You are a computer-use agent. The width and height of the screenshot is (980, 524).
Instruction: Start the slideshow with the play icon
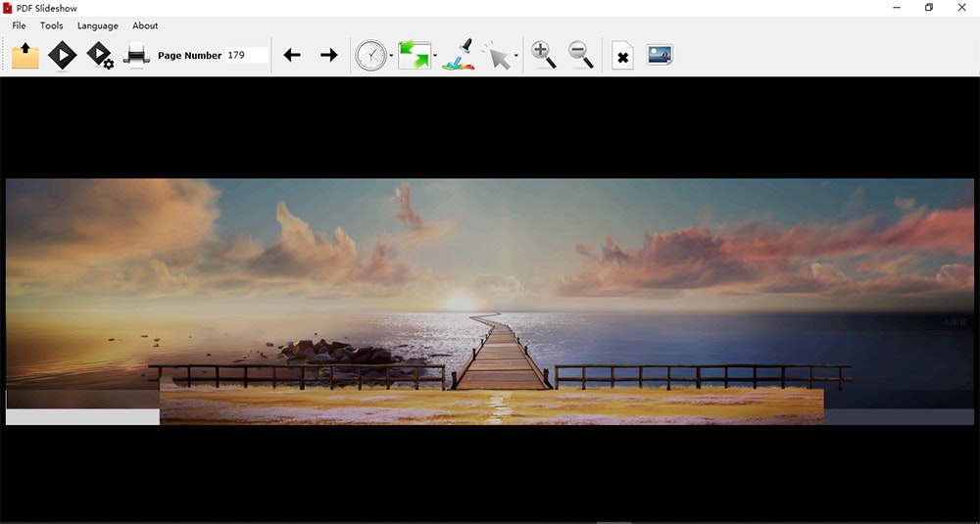pyautogui.click(x=63, y=55)
